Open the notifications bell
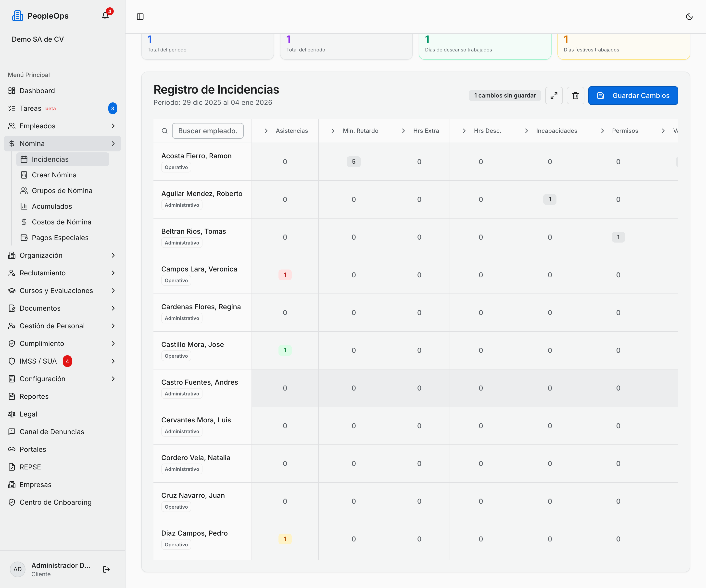 point(106,15)
